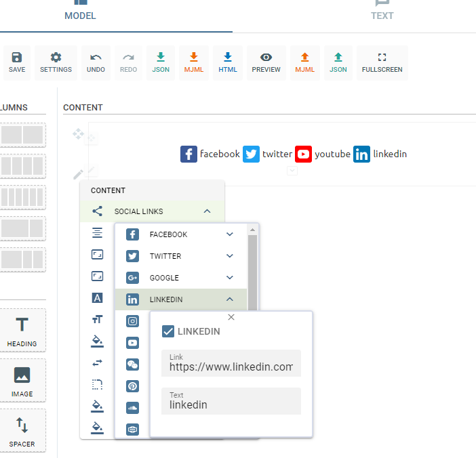
Task: Open SETTINGS gear button
Action: tap(56, 63)
